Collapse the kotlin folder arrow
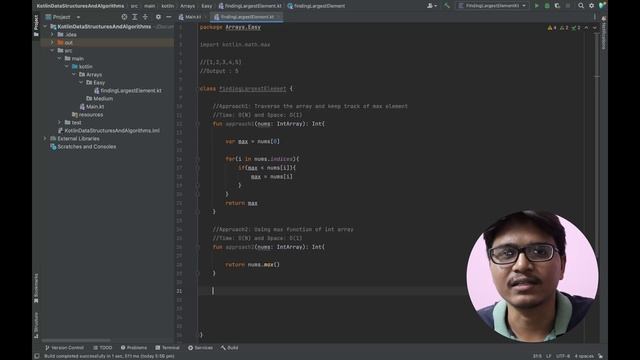Viewport: 640px width, 360px height. (x=67, y=67)
